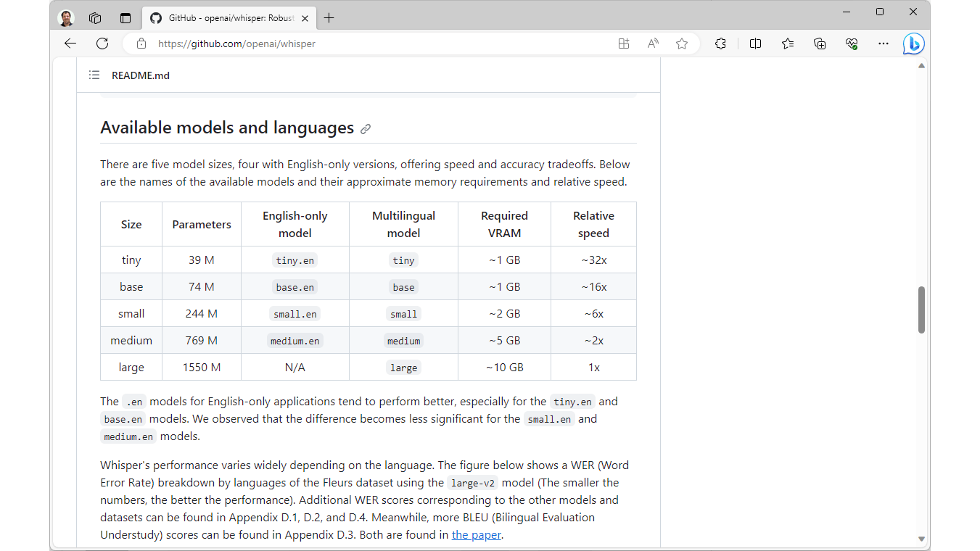
Task: Add this page to favorites
Action: click(x=682, y=43)
